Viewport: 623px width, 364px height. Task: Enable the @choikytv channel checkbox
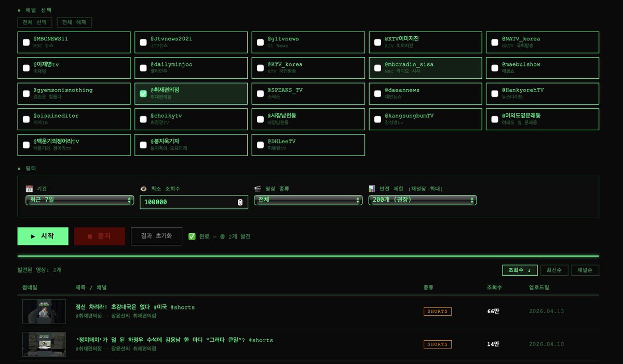143,119
